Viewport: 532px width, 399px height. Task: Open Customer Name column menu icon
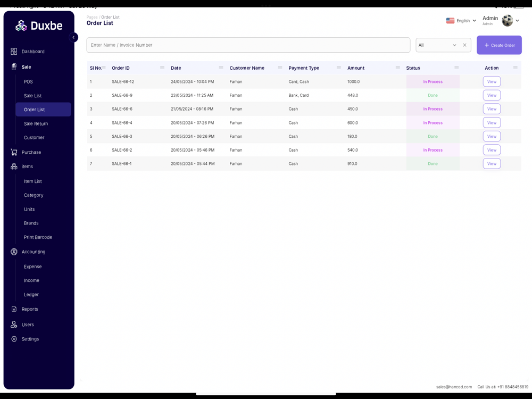(280, 68)
